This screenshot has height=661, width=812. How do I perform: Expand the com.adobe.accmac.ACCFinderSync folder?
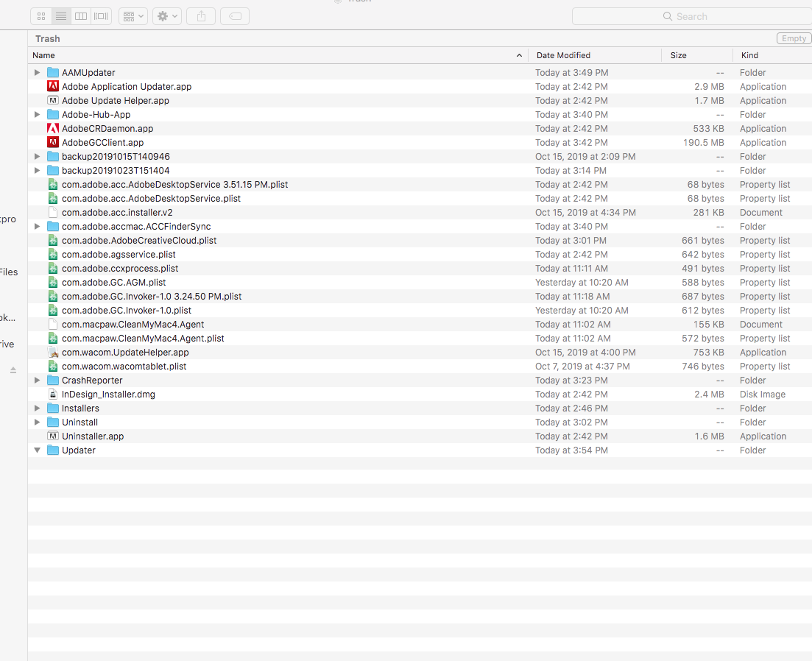[x=37, y=226]
